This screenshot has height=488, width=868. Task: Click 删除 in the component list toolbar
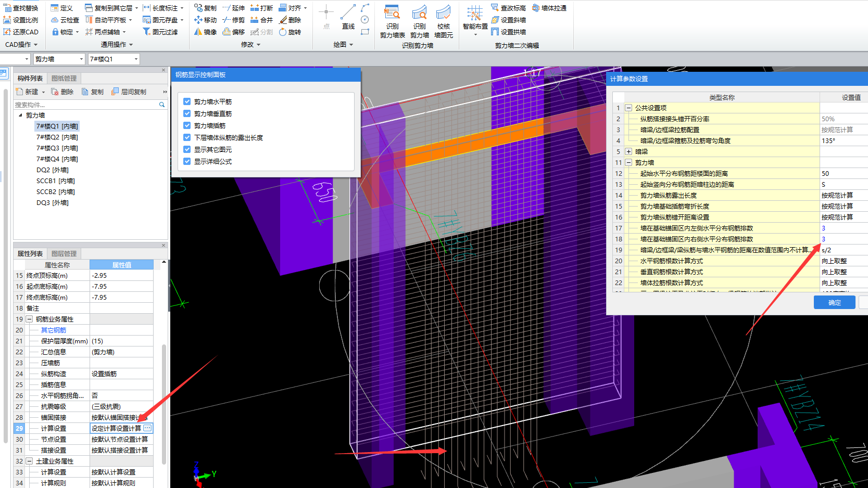coord(62,92)
